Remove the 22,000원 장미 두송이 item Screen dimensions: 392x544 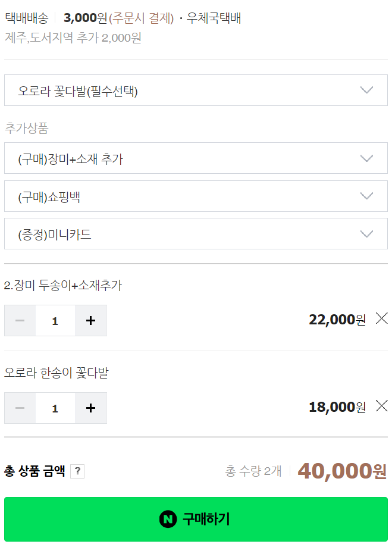(x=381, y=318)
